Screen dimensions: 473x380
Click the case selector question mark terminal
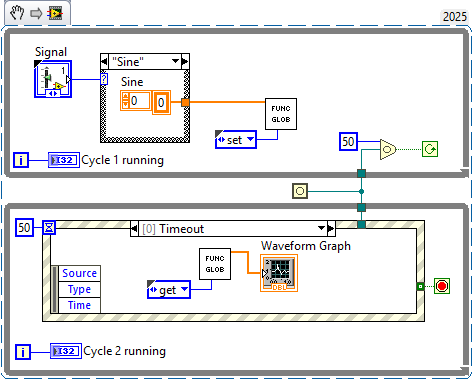tap(104, 79)
